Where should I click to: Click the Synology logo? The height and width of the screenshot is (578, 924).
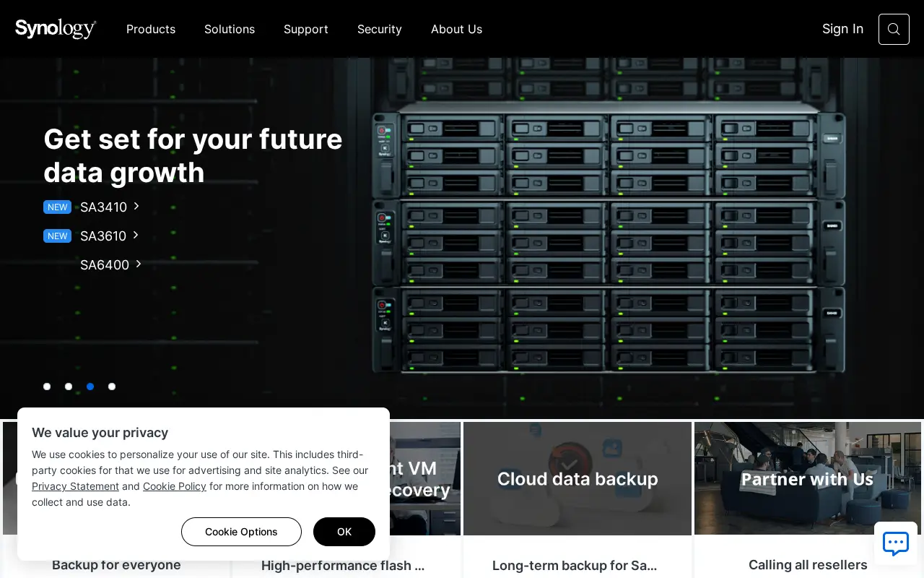point(56,29)
